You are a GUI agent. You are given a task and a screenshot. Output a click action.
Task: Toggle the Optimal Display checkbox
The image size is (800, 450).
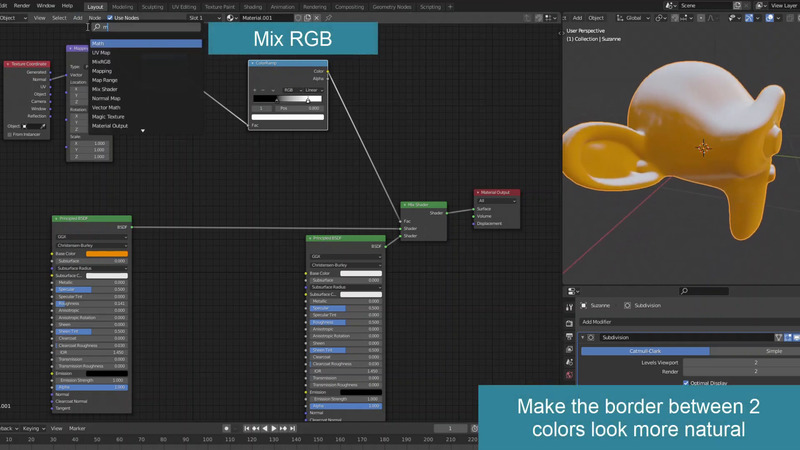pyautogui.click(x=686, y=382)
